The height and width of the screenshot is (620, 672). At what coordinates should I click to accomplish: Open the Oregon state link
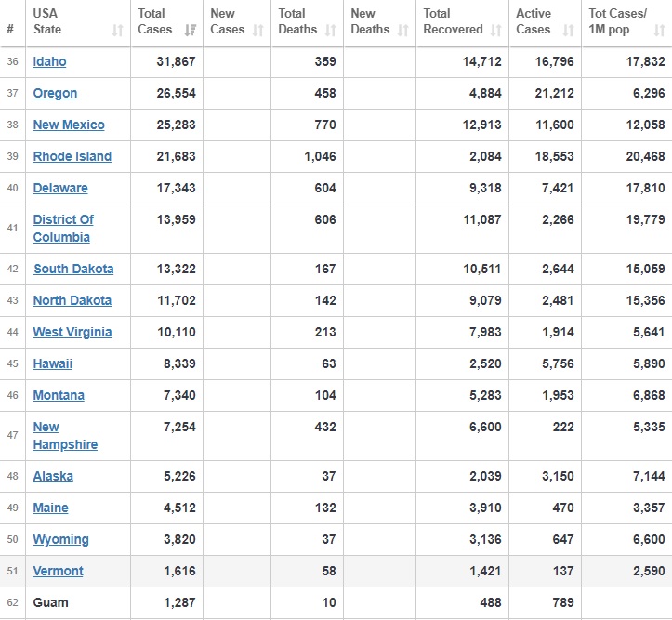(x=55, y=94)
